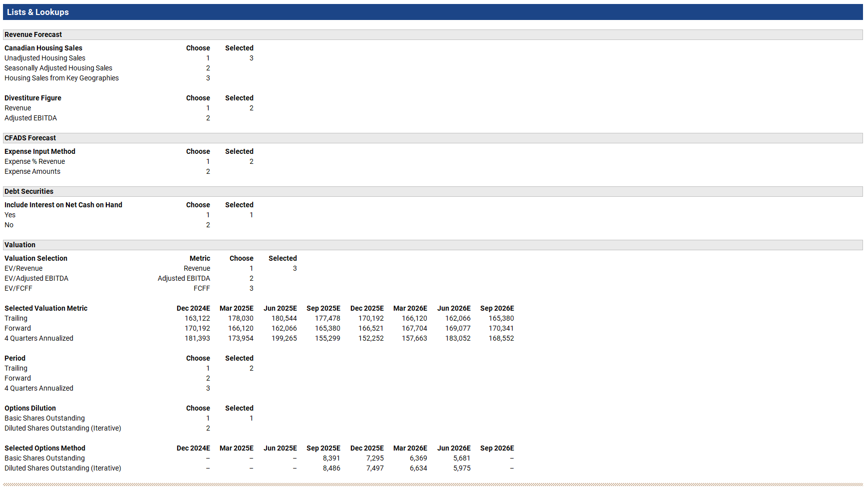Click the basic shares Sep 2025E value 8,391
Image resolution: width=868 pixels, height=489 pixels.
[331, 458]
